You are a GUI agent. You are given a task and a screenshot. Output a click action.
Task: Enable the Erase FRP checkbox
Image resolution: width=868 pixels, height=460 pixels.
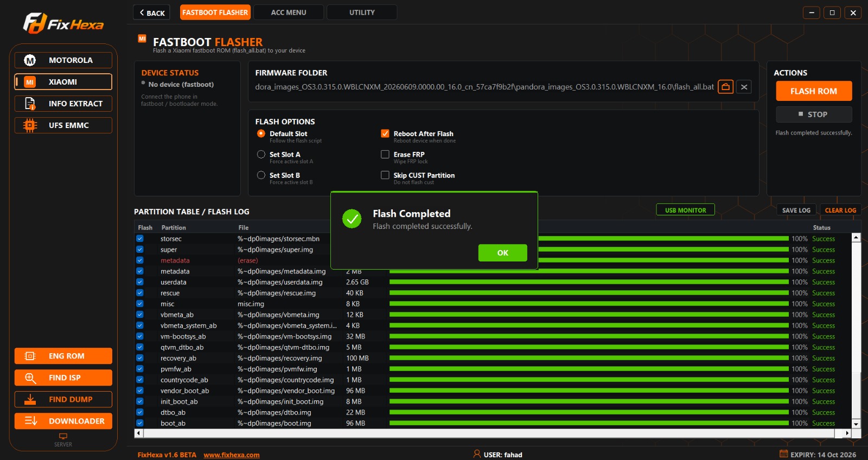(x=385, y=155)
